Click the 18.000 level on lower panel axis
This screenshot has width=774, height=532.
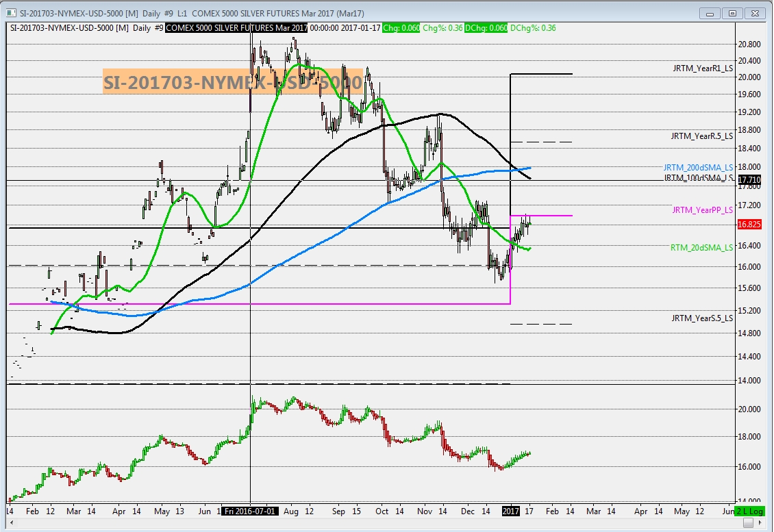click(x=749, y=436)
